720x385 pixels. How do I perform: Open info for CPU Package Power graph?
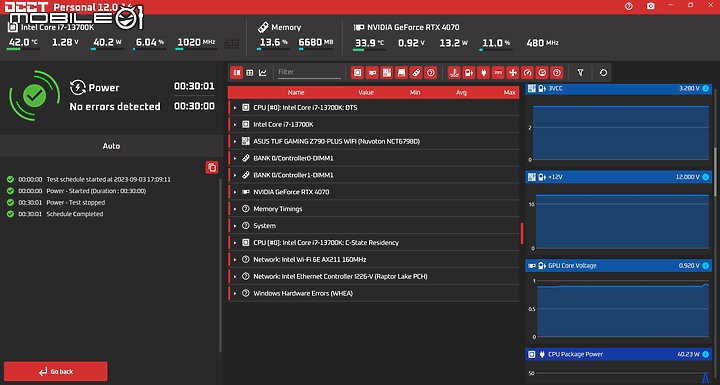click(x=705, y=354)
